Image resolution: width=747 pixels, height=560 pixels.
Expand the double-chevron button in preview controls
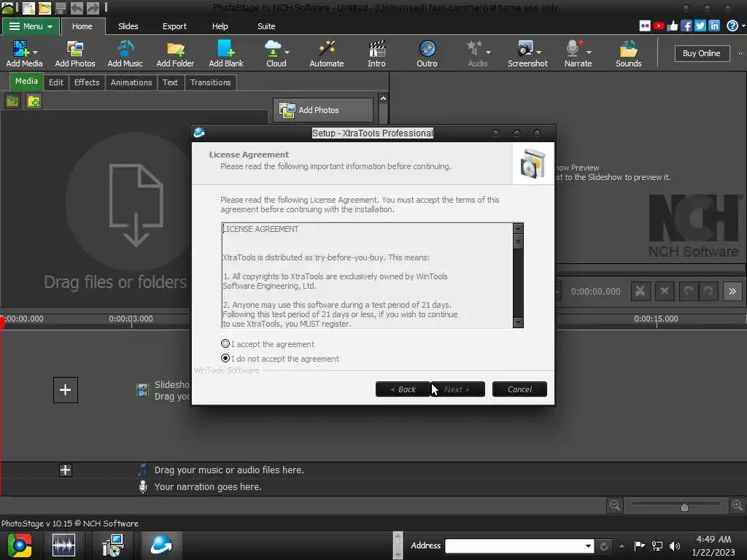click(732, 291)
